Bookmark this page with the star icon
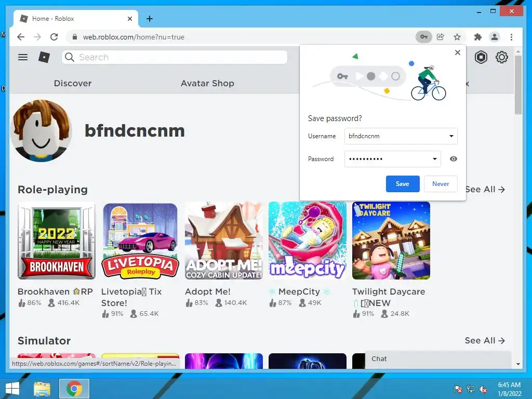 coord(457,37)
